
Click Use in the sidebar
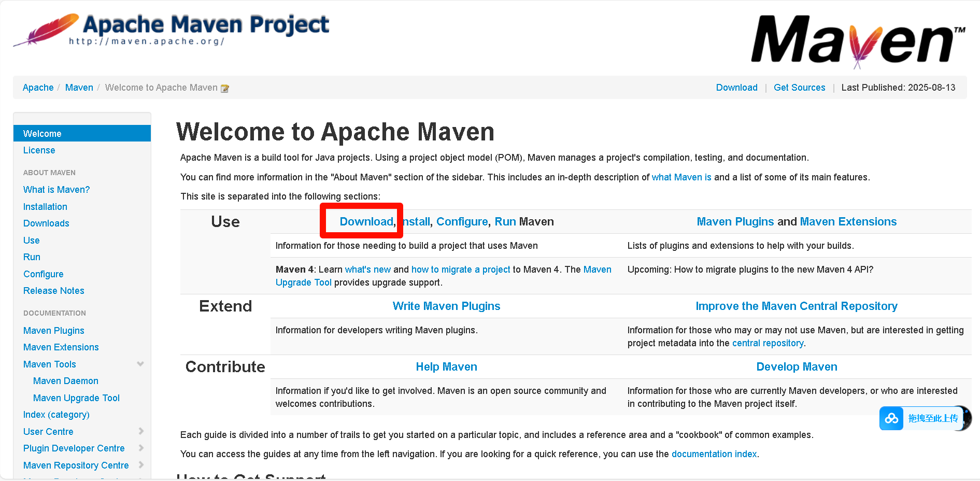point(32,240)
